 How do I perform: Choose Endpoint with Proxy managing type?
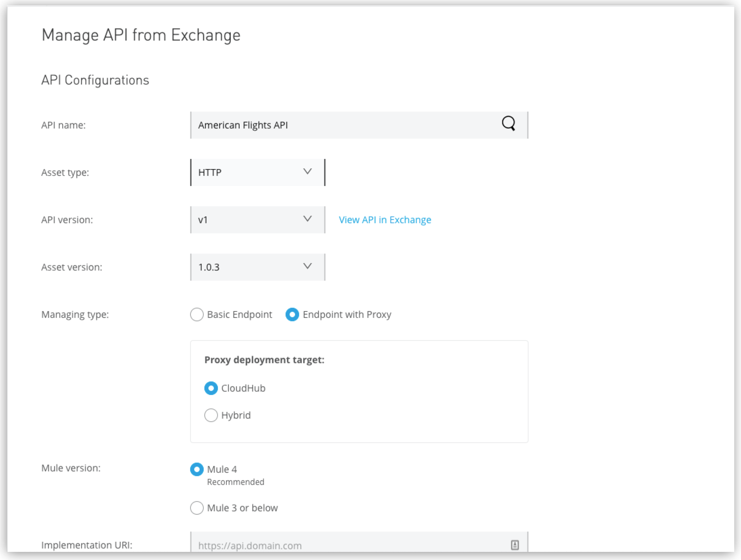click(x=292, y=314)
